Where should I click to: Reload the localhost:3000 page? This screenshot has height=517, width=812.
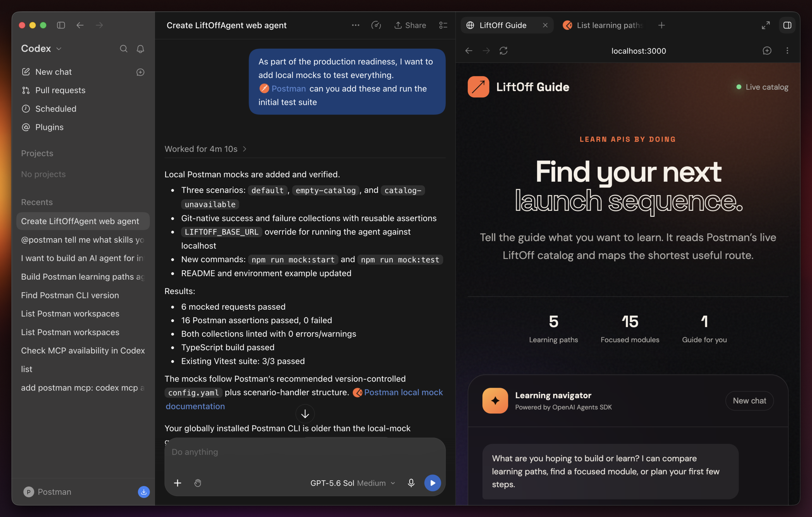coord(503,50)
